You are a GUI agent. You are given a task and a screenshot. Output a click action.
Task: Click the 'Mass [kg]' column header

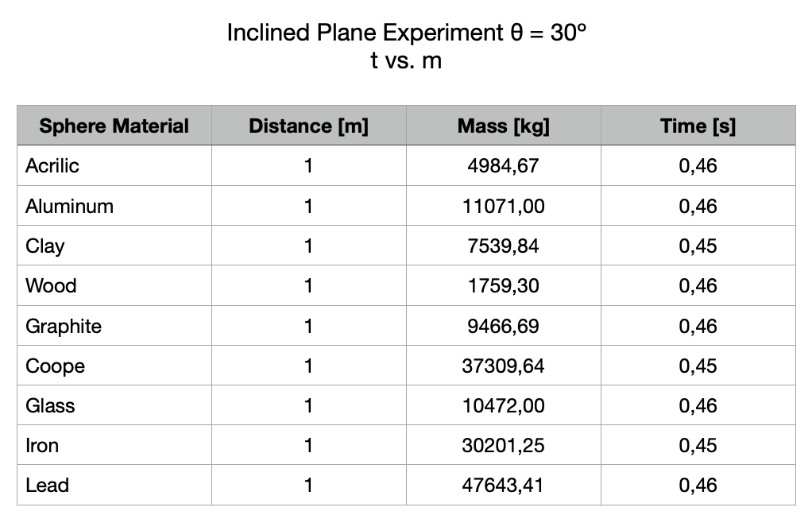tap(503, 126)
